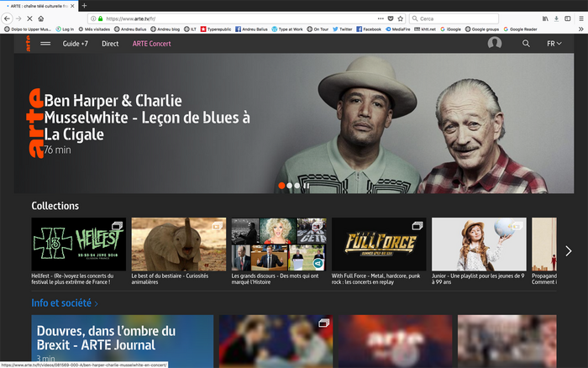Open the With Full Force collection thumbnail
Viewport: 588px width, 368px height.
pyautogui.click(x=379, y=244)
